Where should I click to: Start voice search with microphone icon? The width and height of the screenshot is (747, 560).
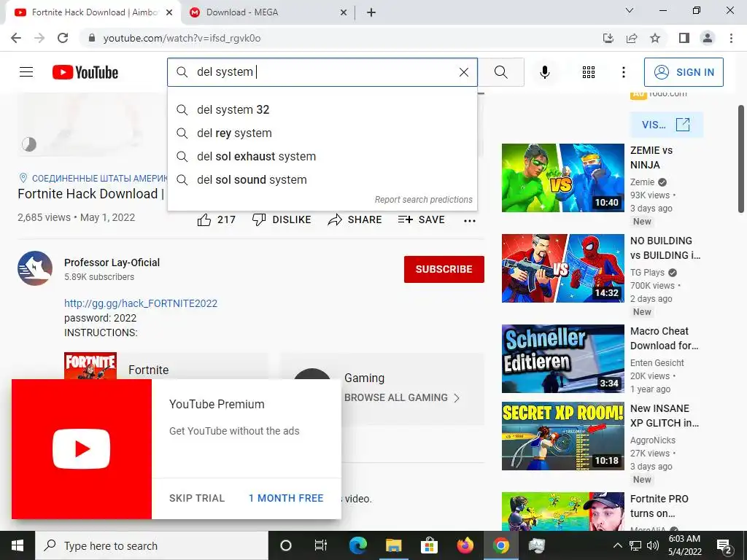tap(545, 72)
